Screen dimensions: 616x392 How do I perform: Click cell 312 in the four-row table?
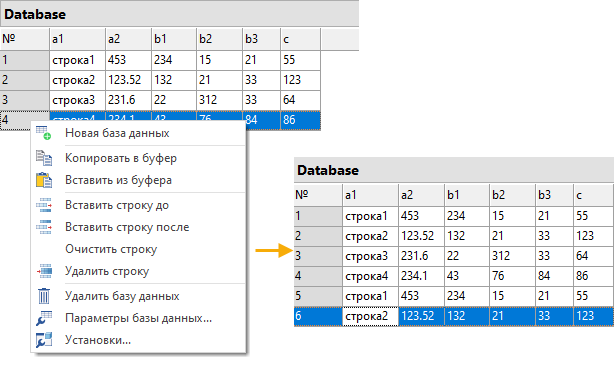219,100
